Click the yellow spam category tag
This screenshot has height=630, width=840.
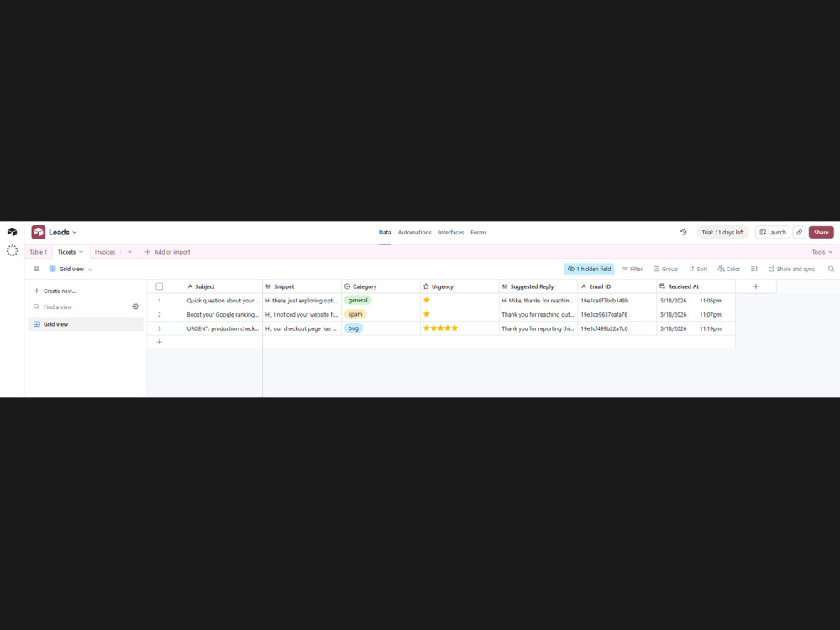[355, 314]
